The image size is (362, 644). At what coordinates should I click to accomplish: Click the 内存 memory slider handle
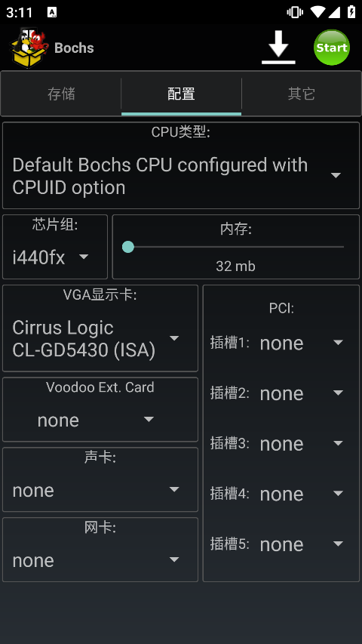click(128, 247)
